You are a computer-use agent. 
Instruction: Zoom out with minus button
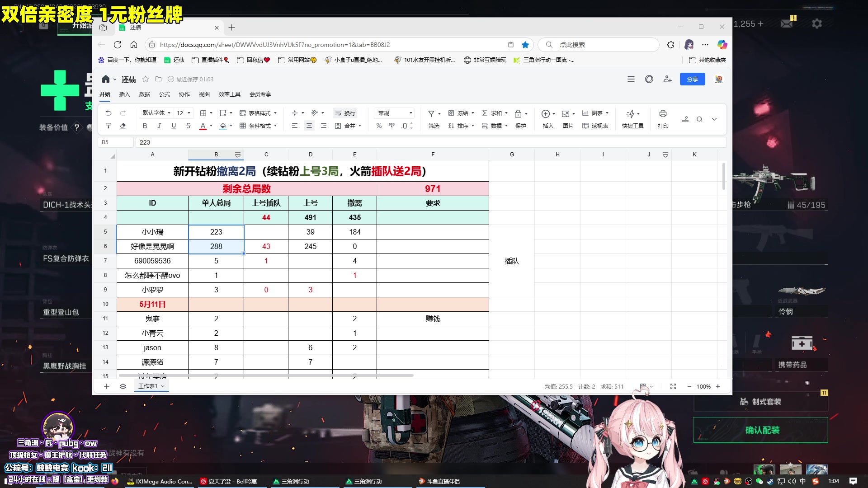(689, 386)
